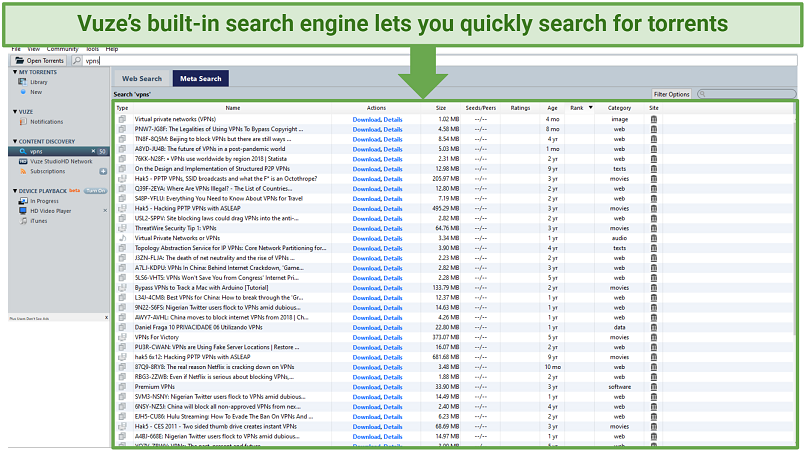Open Details for 'Bypass VPNs to Track a Mac'
The height and width of the screenshot is (451, 806).
393,288
